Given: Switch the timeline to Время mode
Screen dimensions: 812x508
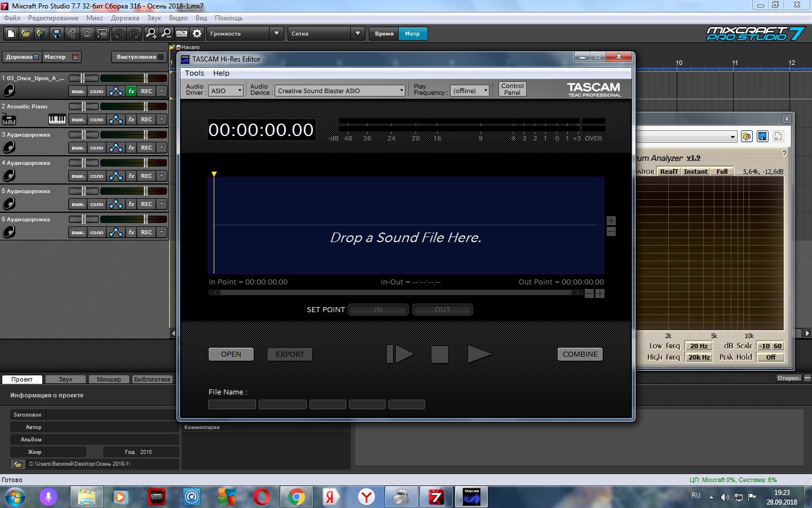Looking at the screenshot, I should click(384, 34).
